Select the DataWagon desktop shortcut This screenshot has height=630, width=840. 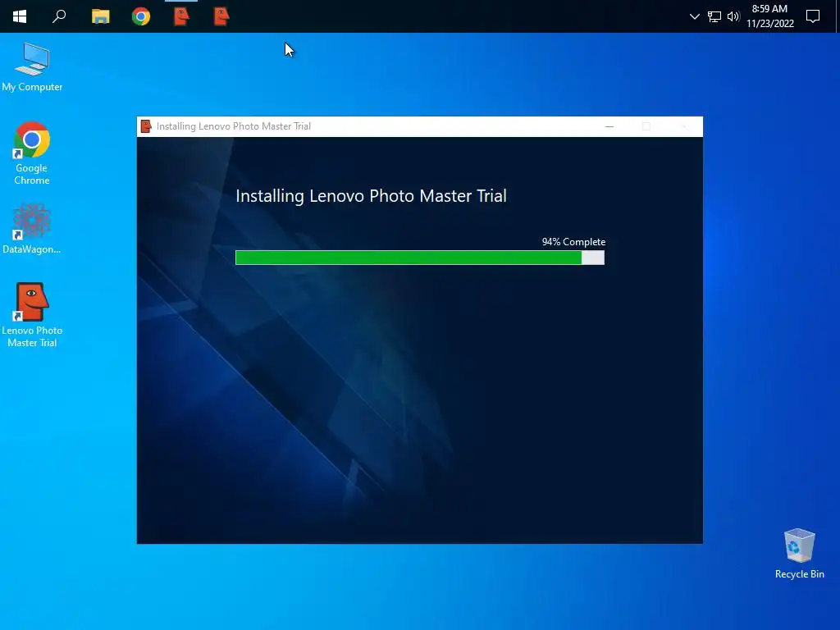32,229
